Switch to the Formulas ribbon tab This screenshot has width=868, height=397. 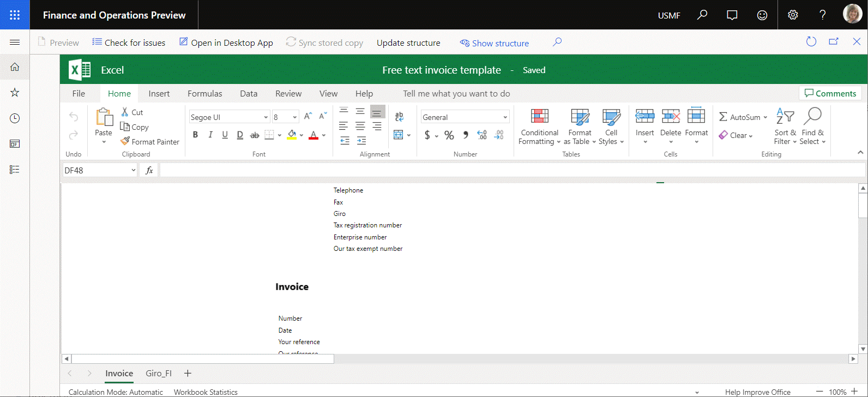(x=204, y=94)
